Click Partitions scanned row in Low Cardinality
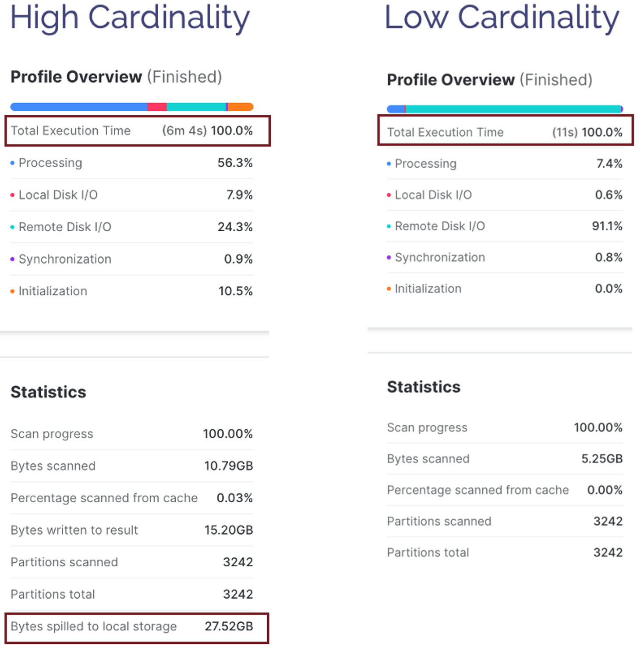This screenshot has height=649, width=644. click(x=505, y=522)
